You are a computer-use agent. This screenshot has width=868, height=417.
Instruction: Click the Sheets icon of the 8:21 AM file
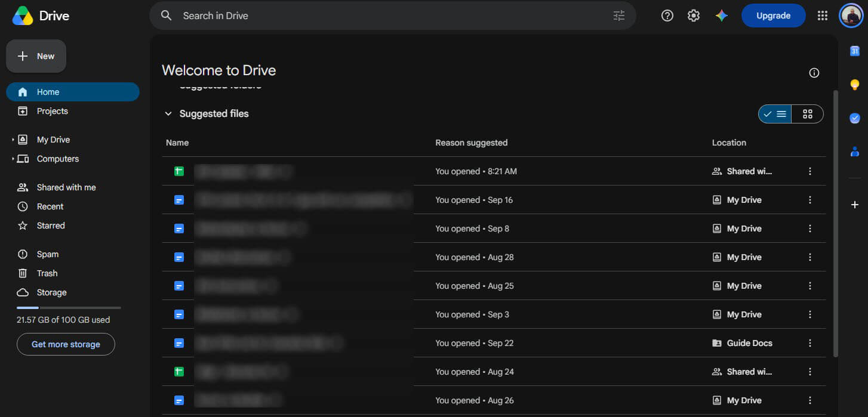coord(178,171)
